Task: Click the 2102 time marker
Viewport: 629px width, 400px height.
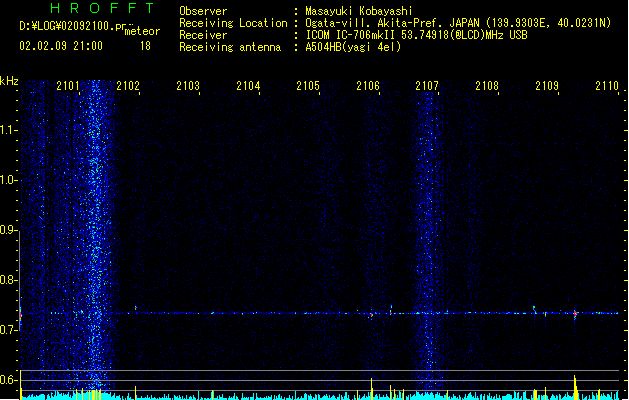Action: click(128, 86)
